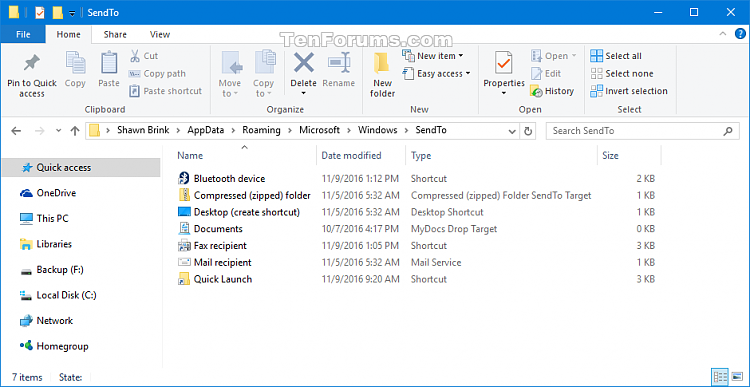Switch to details view toggle in status bar
The width and height of the screenshot is (750, 387).
(x=720, y=377)
